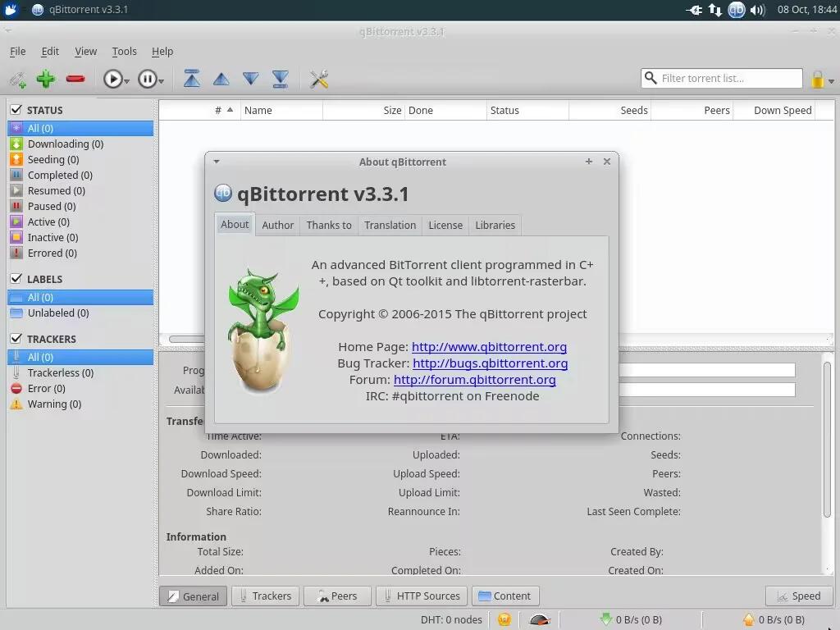The height and width of the screenshot is (630, 840).
Task: Switch to the Author tab in About dialog
Action: point(277,225)
